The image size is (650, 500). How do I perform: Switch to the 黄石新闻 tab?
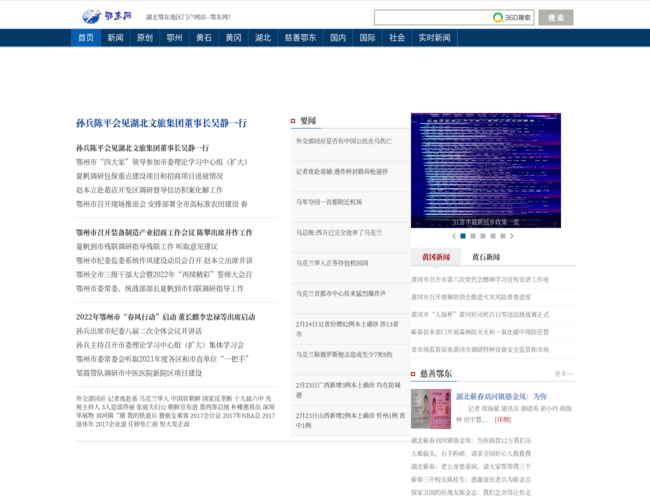(x=486, y=257)
